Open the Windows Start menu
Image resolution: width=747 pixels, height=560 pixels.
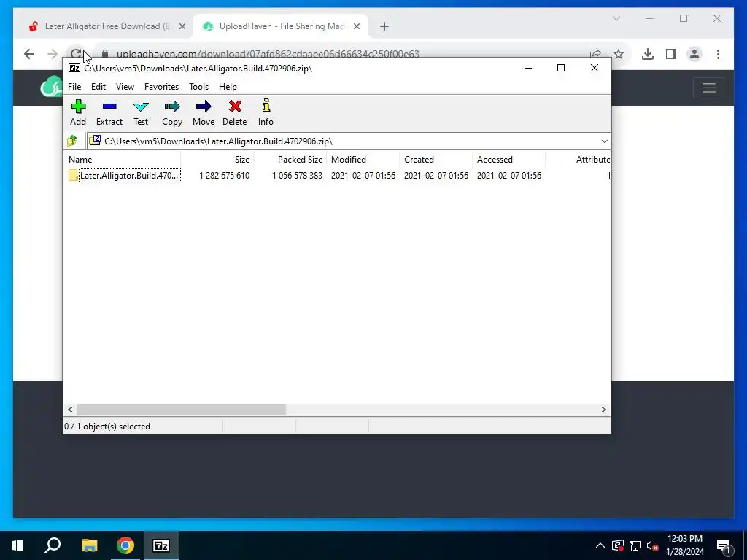pos(18,545)
